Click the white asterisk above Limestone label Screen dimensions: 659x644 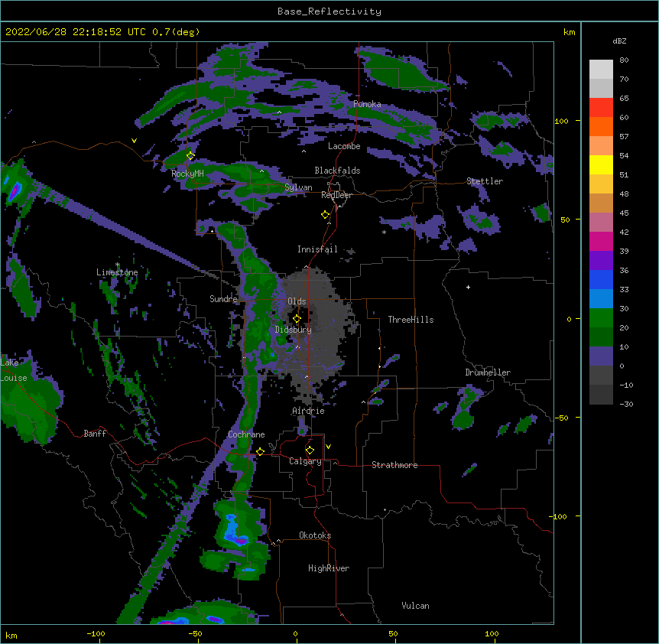pos(118,265)
